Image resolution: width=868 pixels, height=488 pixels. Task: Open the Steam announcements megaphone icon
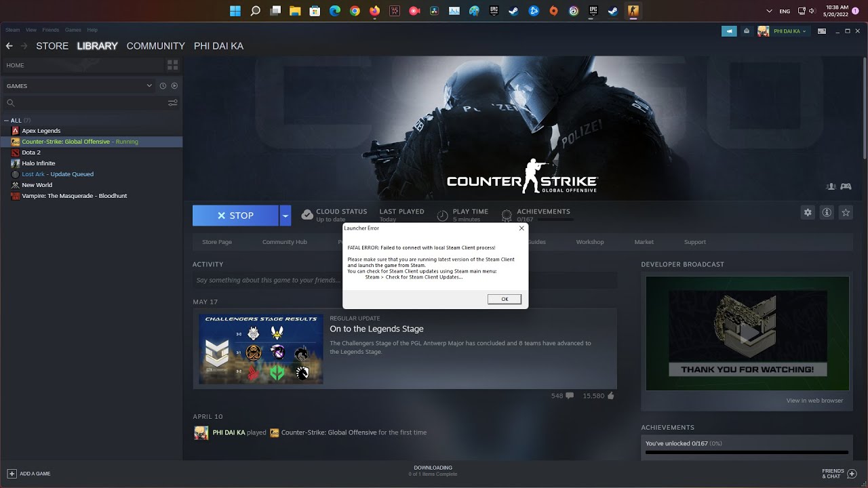point(729,31)
